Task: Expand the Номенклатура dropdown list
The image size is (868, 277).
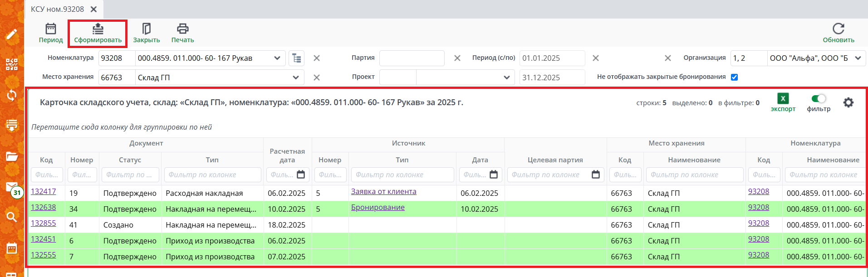Action: (x=277, y=58)
